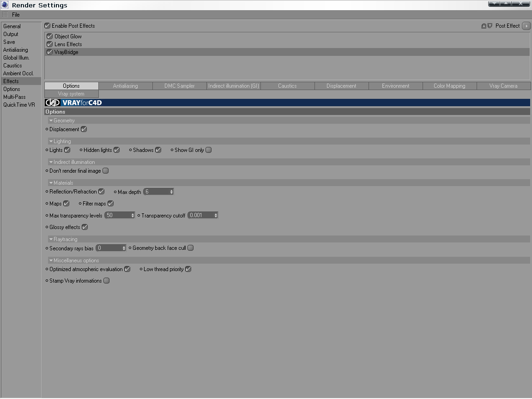Collapse the Raytracing section

pos(51,239)
